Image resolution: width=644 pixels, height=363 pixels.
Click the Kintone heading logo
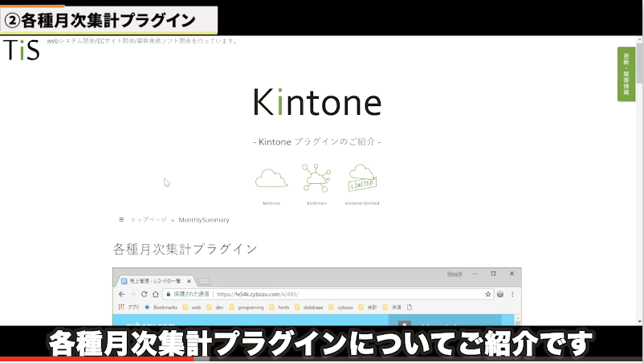click(317, 102)
